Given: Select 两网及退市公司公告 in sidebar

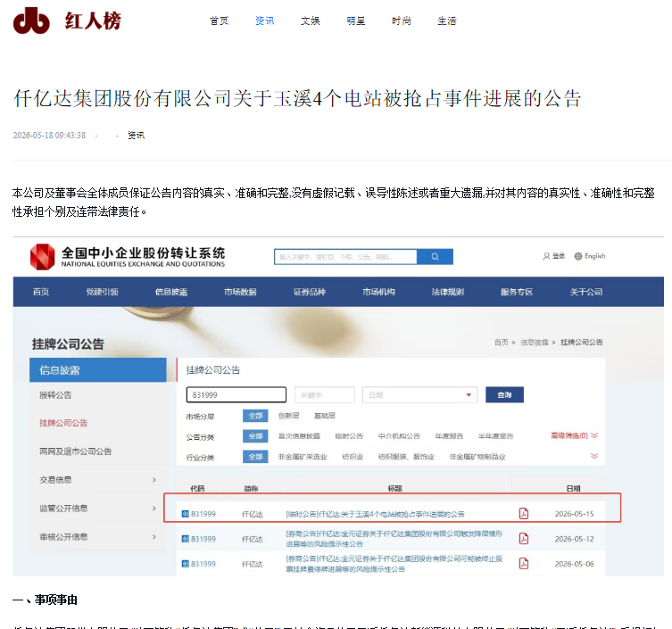Looking at the screenshot, I should (x=76, y=451).
